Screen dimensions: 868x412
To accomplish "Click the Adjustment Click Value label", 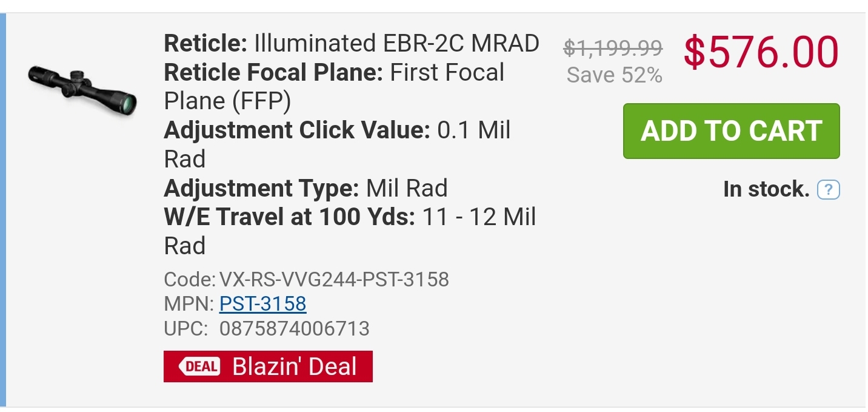I will pos(297,130).
